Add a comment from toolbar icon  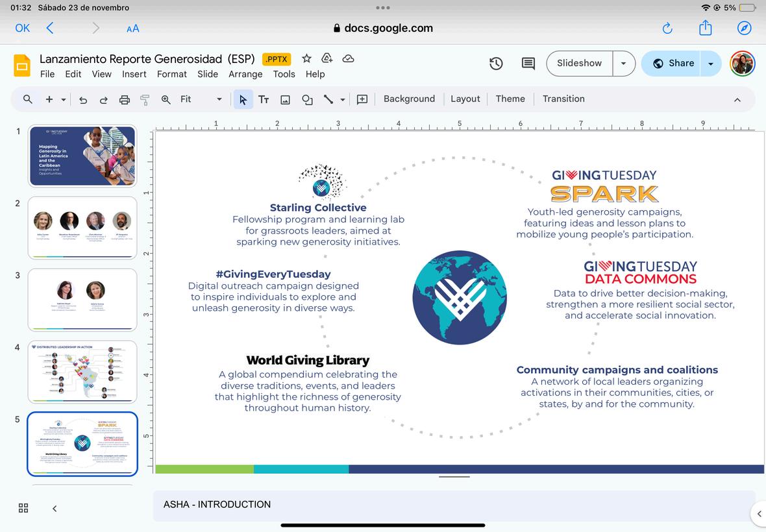click(362, 99)
